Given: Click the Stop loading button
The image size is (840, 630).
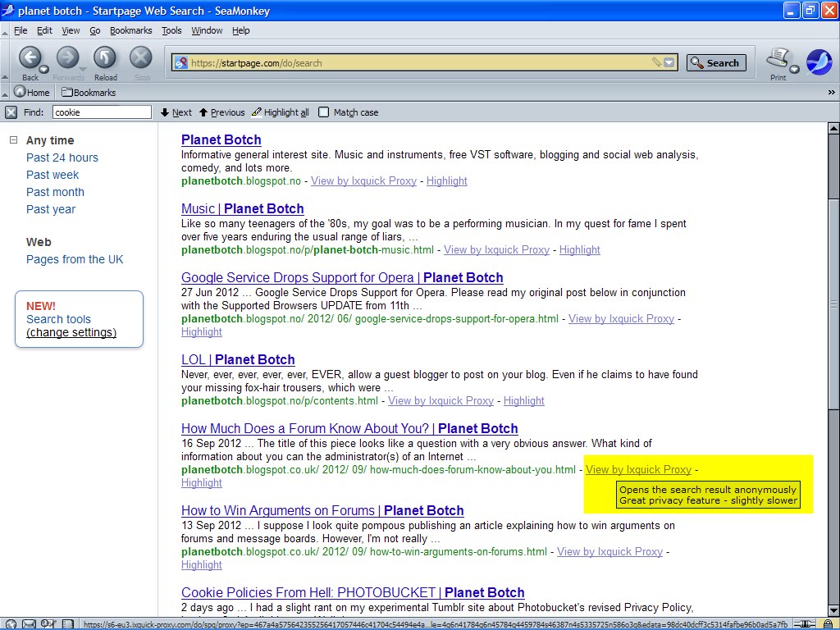Looking at the screenshot, I should pyautogui.click(x=141, y=58).
